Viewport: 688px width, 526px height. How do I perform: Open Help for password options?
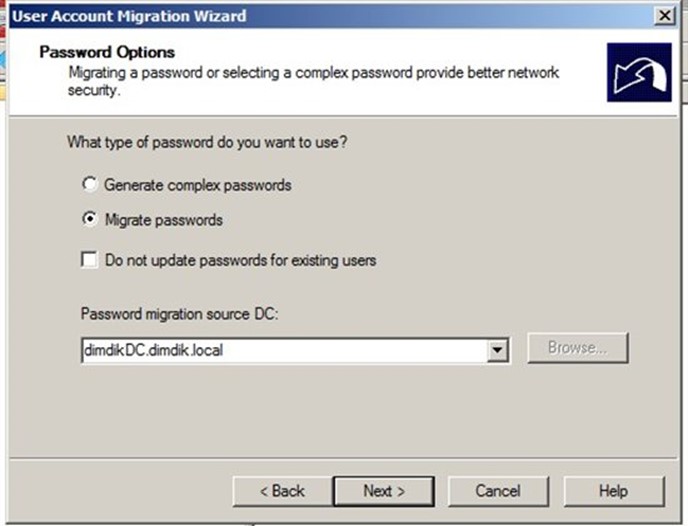(613, 491)
